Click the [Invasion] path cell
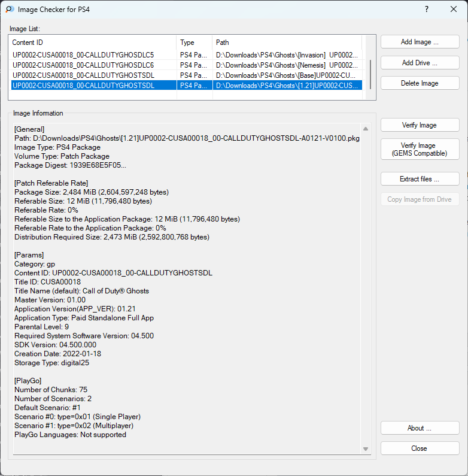The width and height of the screenshot is (468, 476). [x=287, y=55]
